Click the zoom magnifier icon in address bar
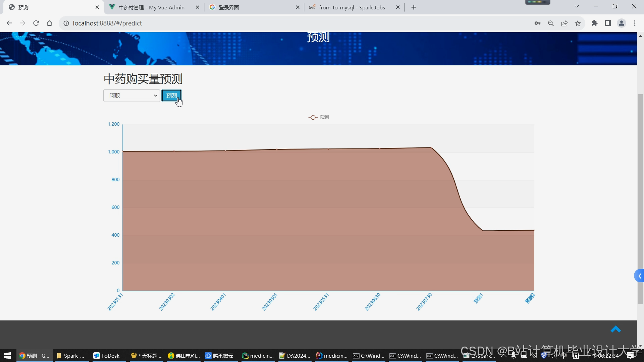 point(551,23)
